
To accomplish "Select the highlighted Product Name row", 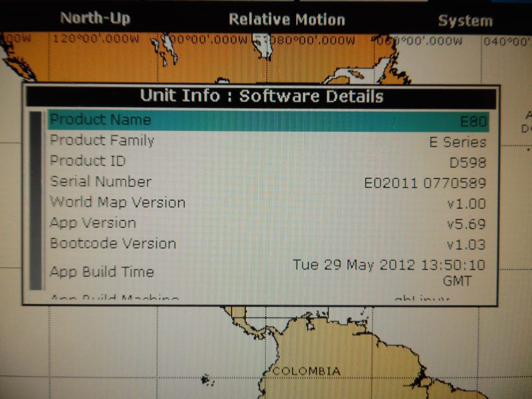I will (268, 120).
